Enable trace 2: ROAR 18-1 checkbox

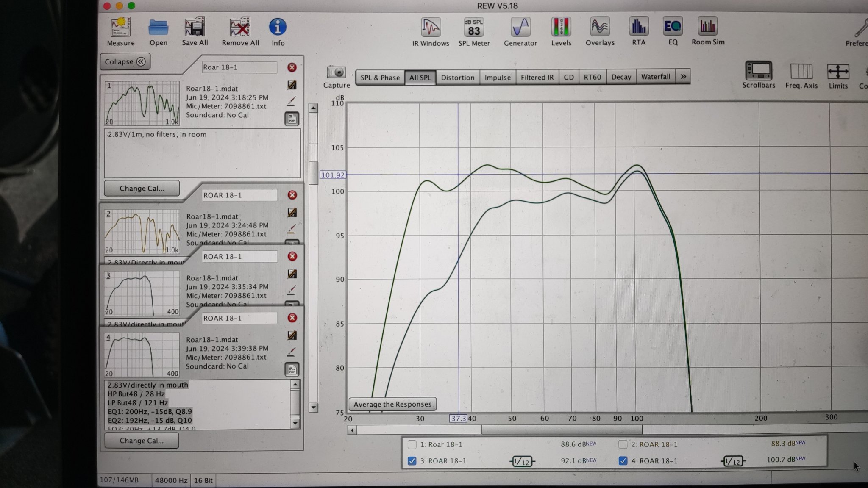623,444
